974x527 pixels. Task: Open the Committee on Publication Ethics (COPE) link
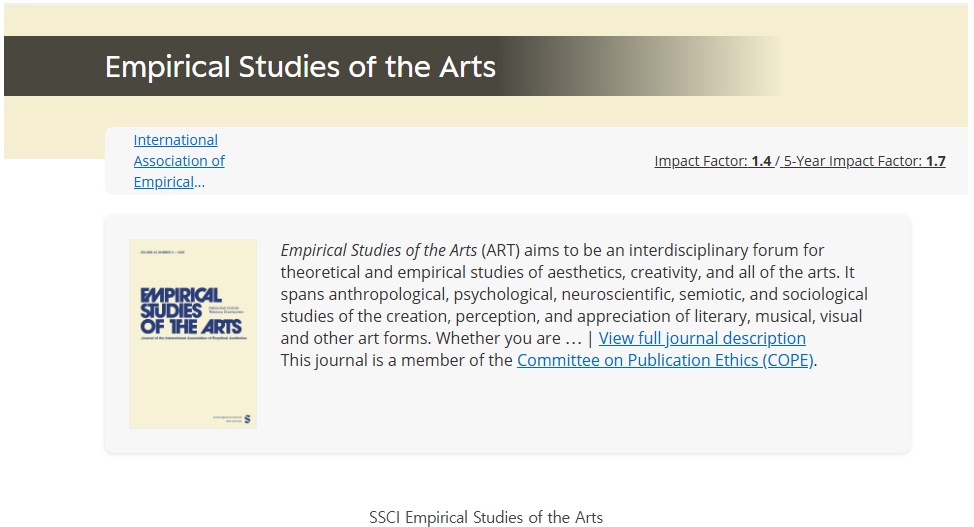[x=665, y=360]
